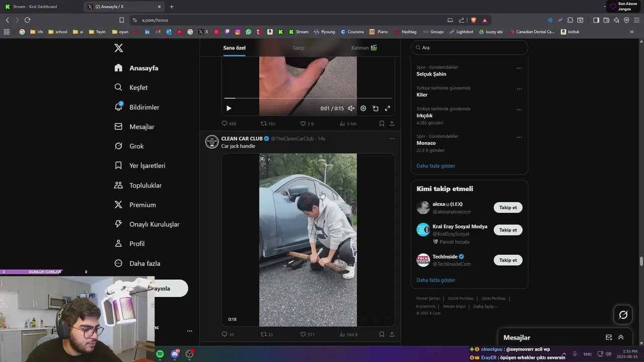This screenshot has height=362, width=644.
Task: Enable picture-in-picture for video
Action: coord(375,108)
